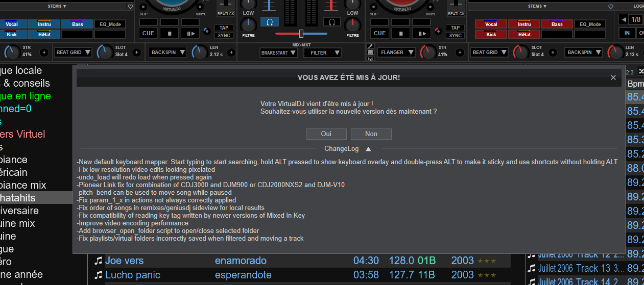Toggle left deck Kick stem
The width and height of the screenshot is (644, 285).
(12, 34)
